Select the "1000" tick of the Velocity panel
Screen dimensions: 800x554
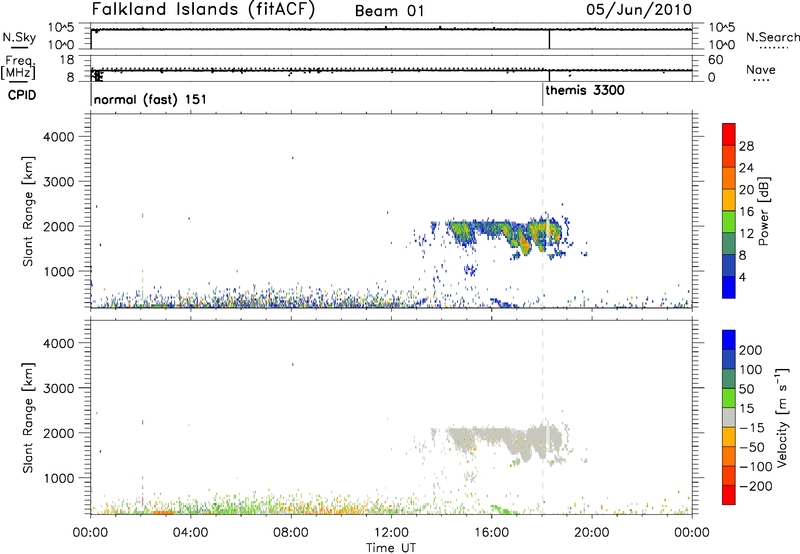[x=58, y=478]
